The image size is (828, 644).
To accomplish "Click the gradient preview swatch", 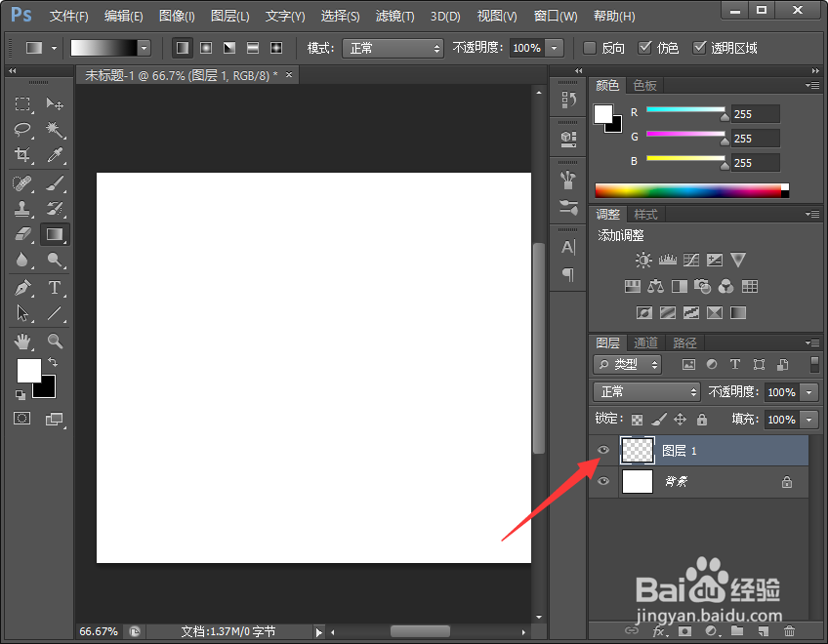I will point(104,48).
